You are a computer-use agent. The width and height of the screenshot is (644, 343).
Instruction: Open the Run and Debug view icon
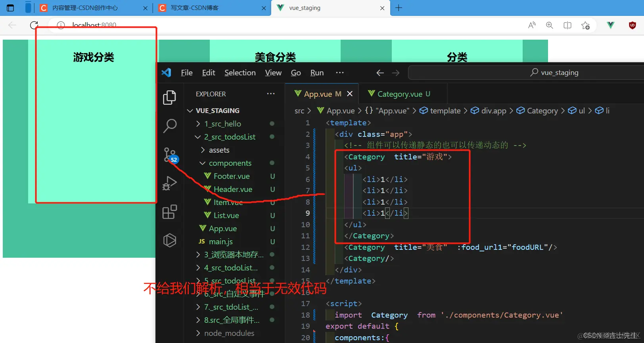(x=170, y=183)
